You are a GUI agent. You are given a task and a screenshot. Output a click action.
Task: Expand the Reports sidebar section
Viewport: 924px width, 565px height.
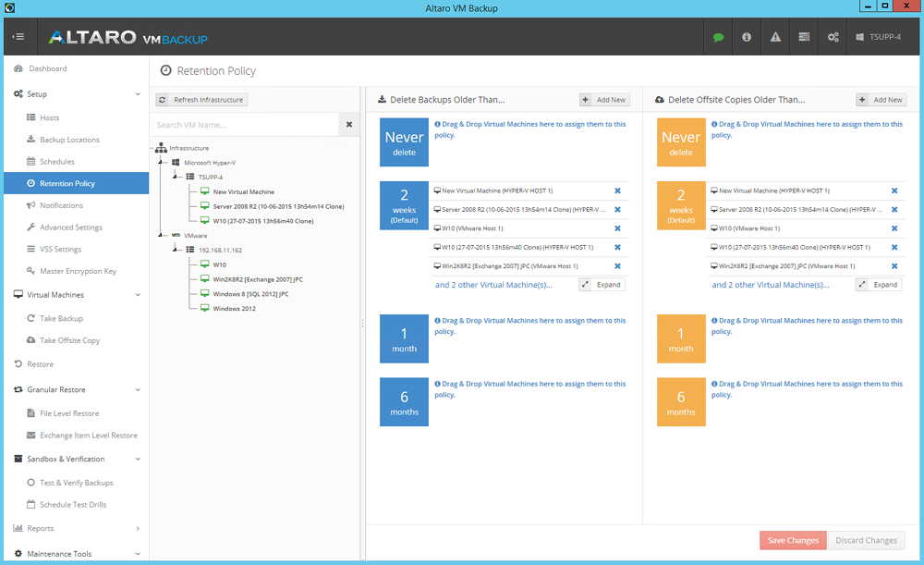click(138, 529)
